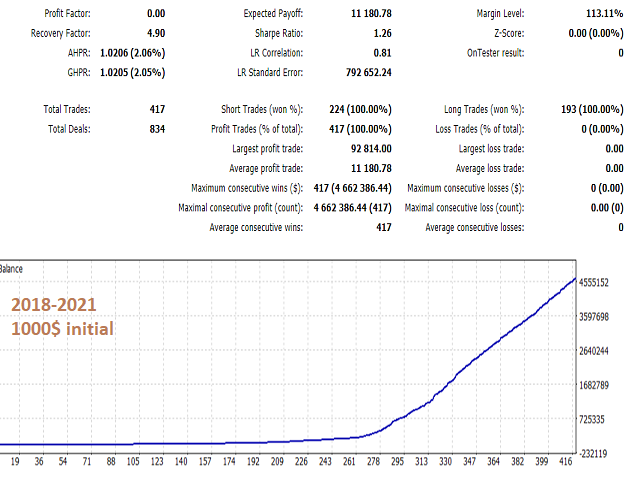Click the Margin Level value 113.11%

pyautogui.click(x=603, y=14)
